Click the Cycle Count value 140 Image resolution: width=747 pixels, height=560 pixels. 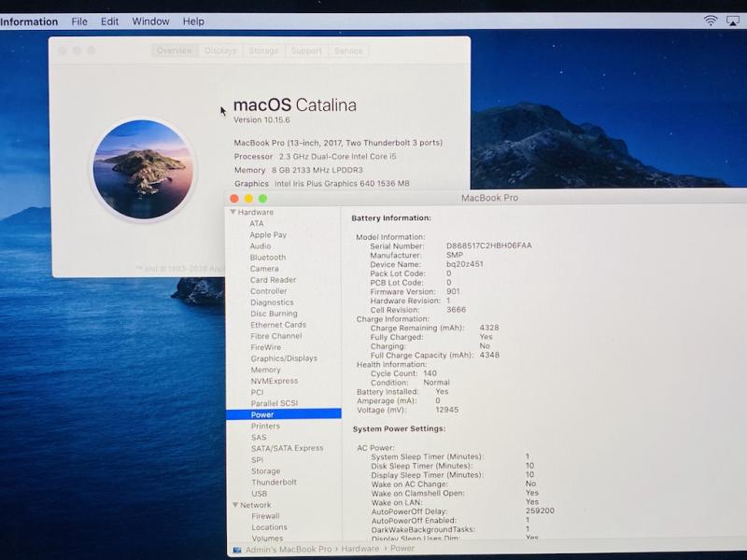pyautogui.click(x=430, y=373)
